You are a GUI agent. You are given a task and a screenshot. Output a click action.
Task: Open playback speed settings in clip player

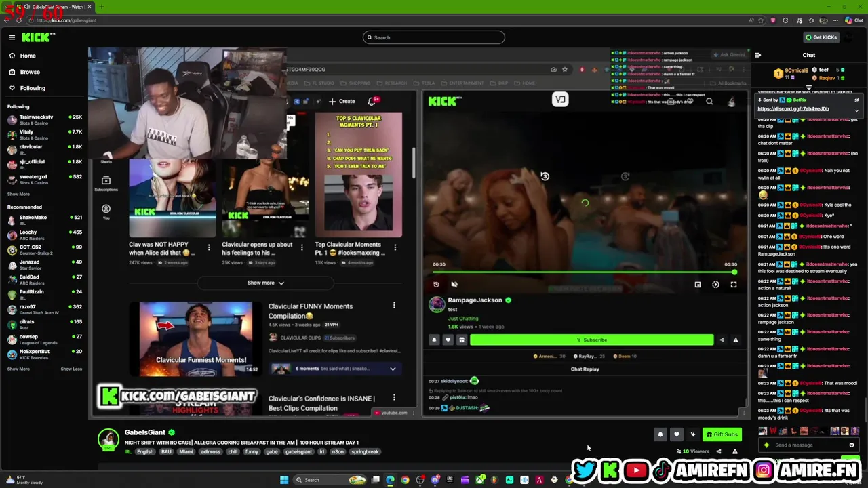[x=715, y=285]
